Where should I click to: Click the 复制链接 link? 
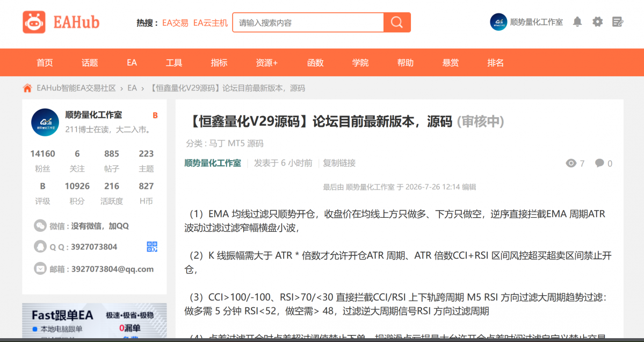(339, 163)
